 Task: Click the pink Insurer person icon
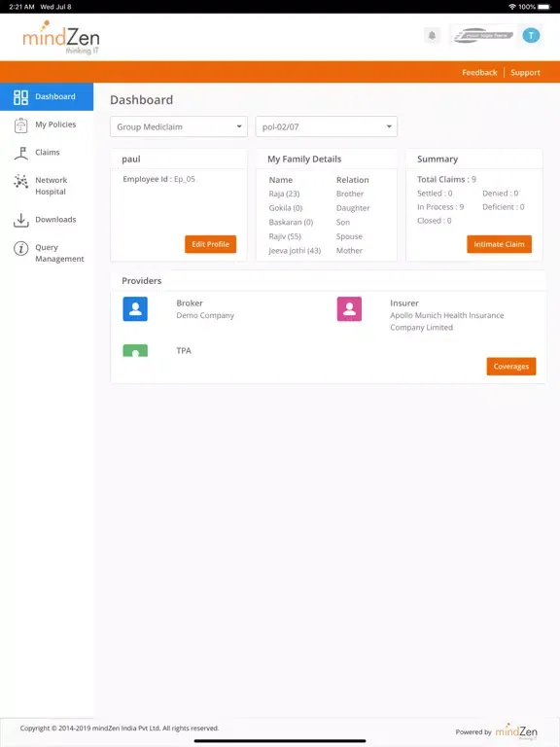(349, 308)
